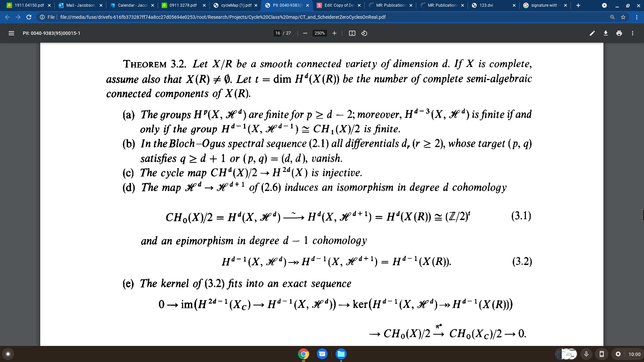The image size is (644, 362).
Task: Open a new browser tab
Action: tap(578, 5)
